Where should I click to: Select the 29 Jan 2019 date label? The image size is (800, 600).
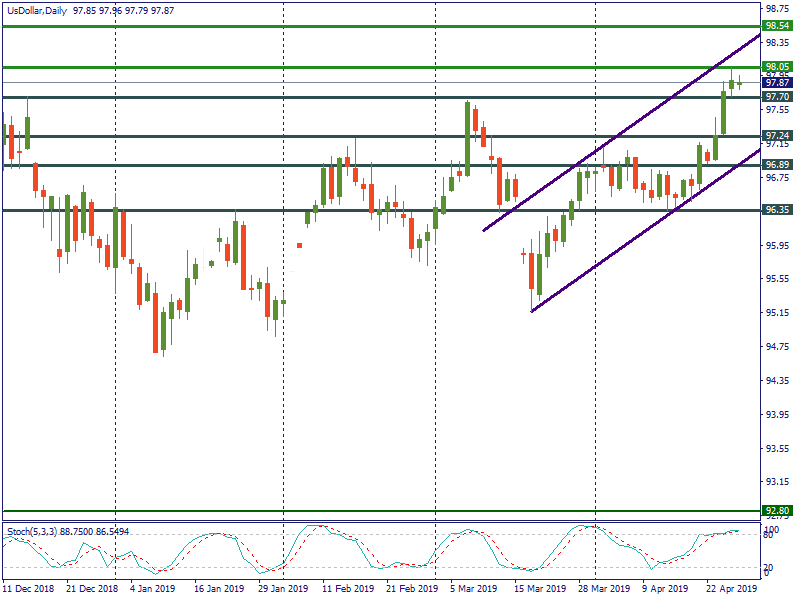click(x=281, y=589)
